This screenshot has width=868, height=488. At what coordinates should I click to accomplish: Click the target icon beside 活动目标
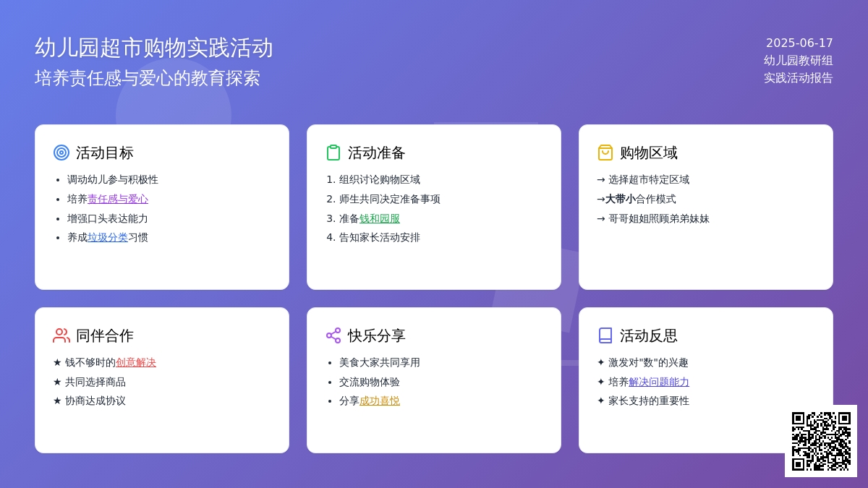(61, 153)
